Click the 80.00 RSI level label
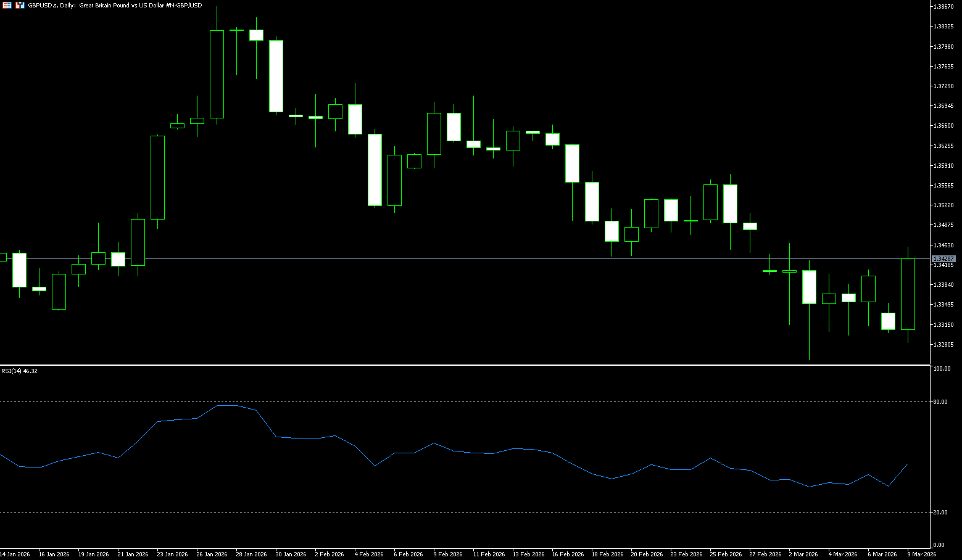Screen dimensions: 962x560 (x=940, y=402)
